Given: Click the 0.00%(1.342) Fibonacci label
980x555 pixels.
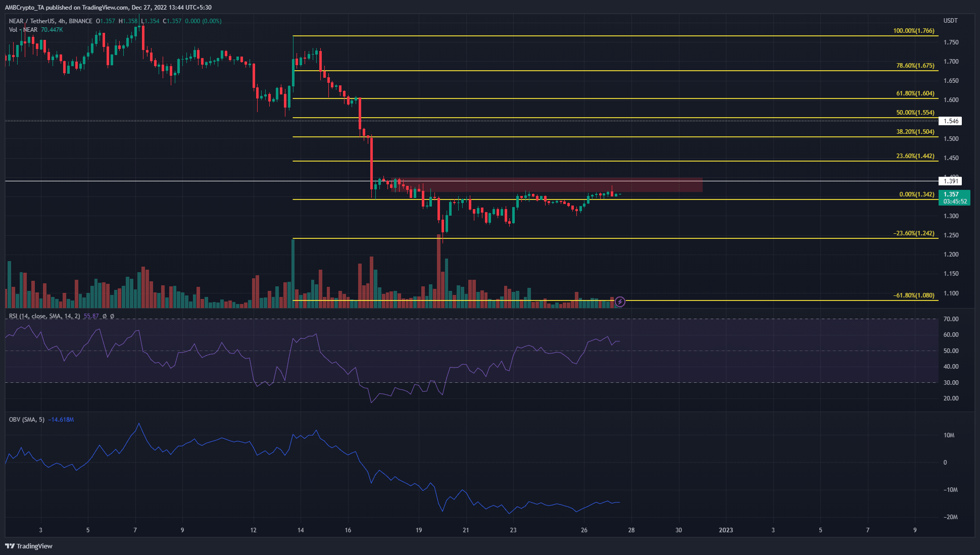Looking at the screenshot, I should tap(916, 194).
